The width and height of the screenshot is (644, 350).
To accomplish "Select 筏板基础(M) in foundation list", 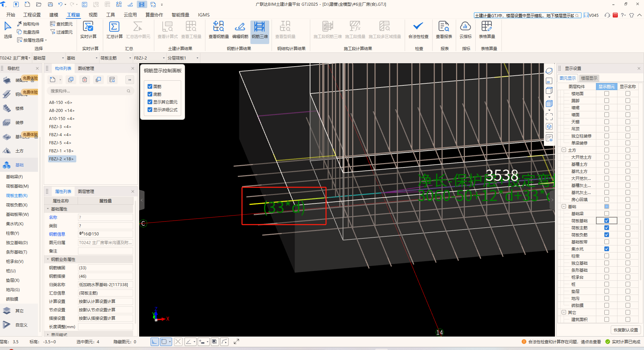I will click(17, 186).
